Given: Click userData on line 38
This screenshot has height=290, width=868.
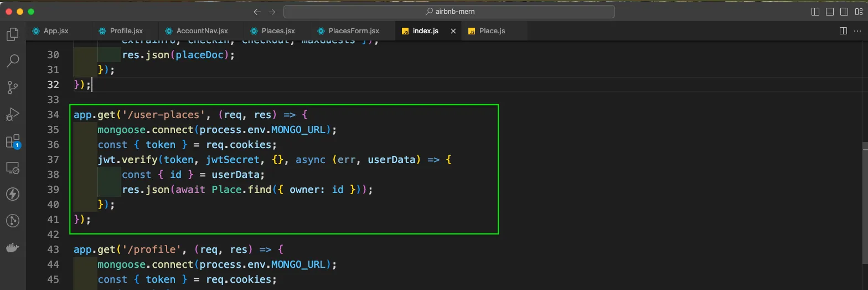Looking at the screenshot, I should (x=236, y=175).
